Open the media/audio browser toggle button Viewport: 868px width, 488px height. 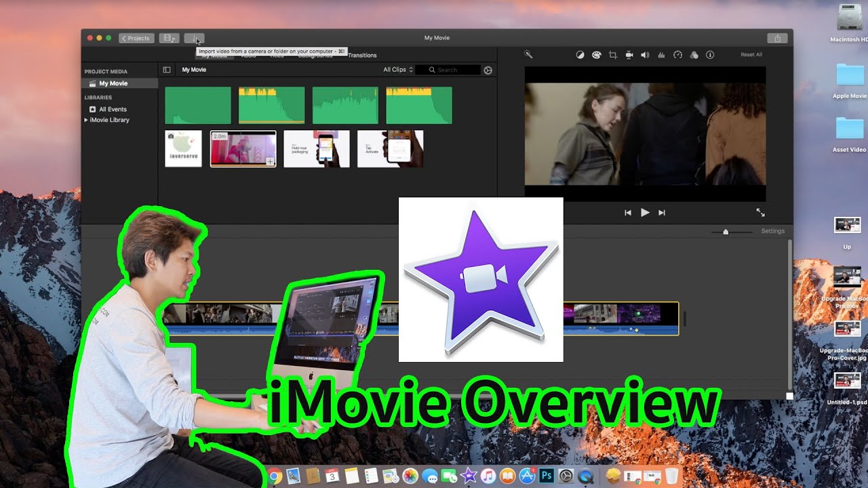point(169,38)
